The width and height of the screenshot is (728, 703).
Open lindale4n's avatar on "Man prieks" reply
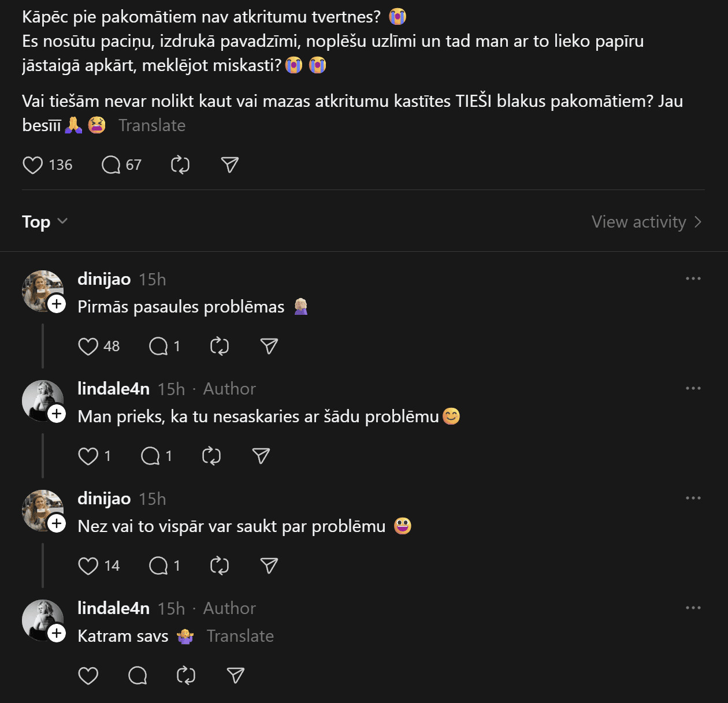[41, 399]
